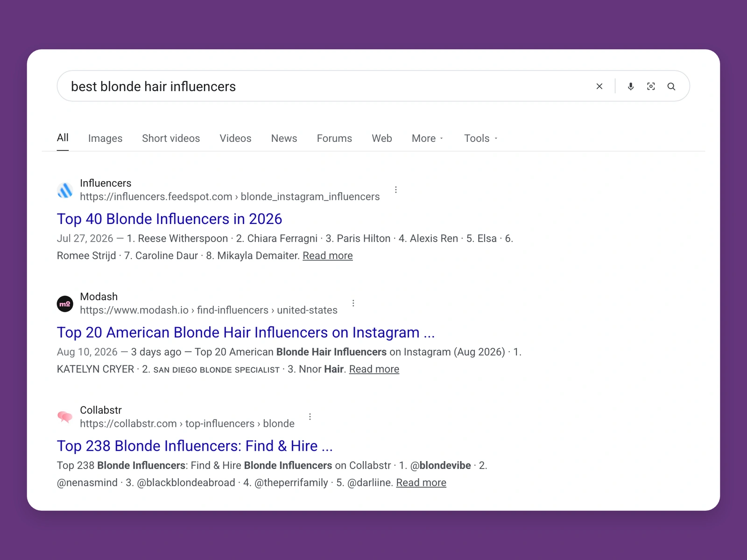Open 'Top 238 Blonde Influencers: Find & Hire' result
The width and height of the screenshot is (747, 560).
point(195,446)
